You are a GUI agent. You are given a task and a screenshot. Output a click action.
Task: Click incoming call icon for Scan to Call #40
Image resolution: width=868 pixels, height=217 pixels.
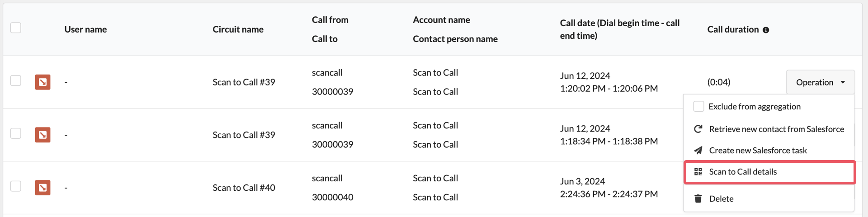[x=42, y=188]
